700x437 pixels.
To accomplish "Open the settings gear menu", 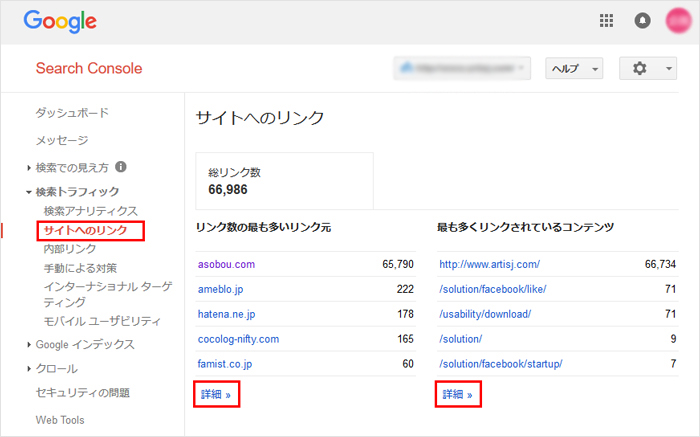I will pos(648,68).
